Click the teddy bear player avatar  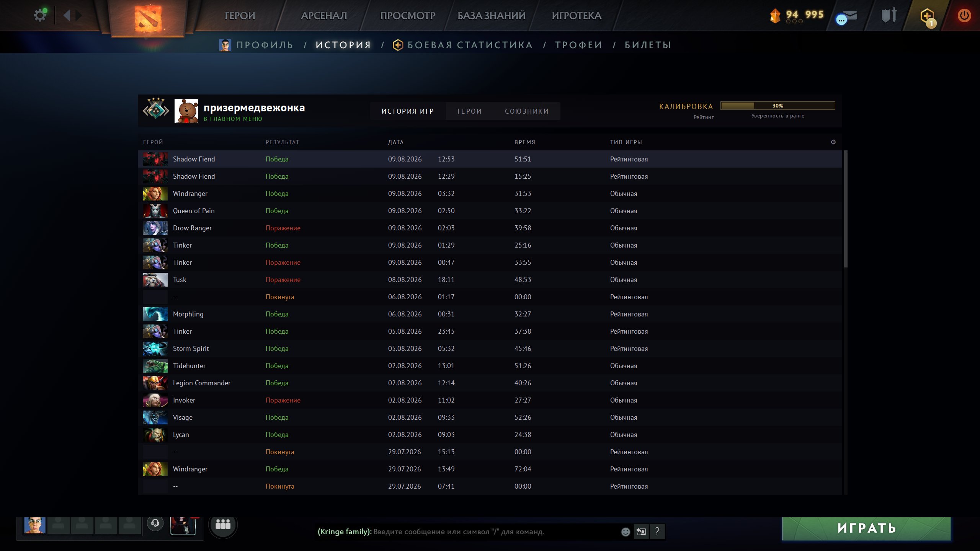[186, 111]
